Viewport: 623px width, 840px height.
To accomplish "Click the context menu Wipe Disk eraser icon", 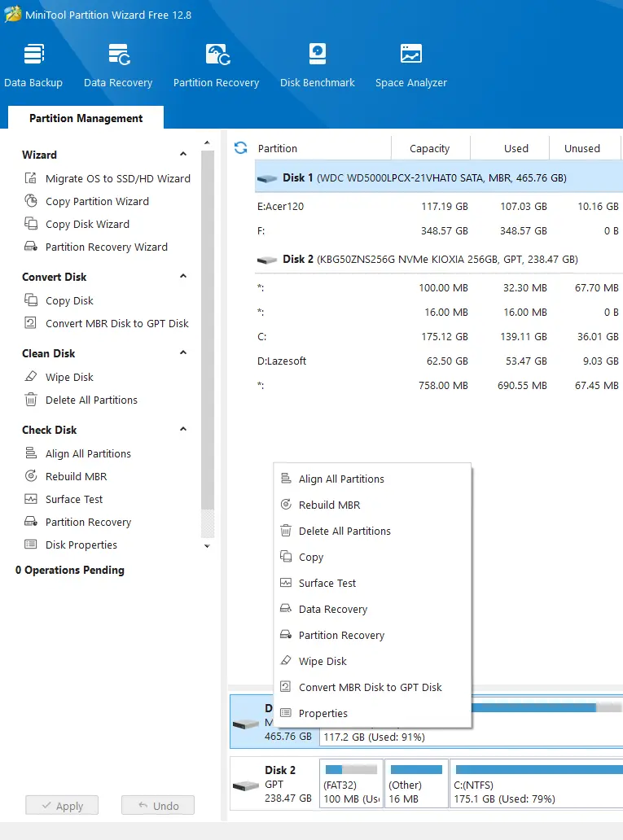I will (287, 661).
